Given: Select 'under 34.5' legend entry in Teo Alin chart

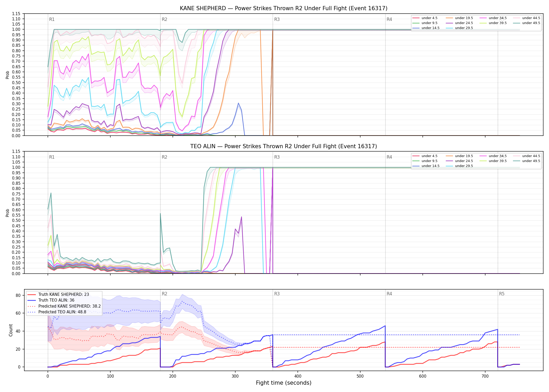Looking at the screenshot, I should pyautogui.click(x=493, y=156).
